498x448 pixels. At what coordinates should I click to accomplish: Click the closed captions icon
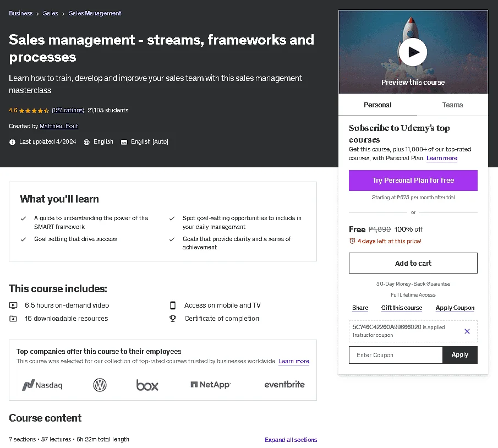tap(124, 142)
